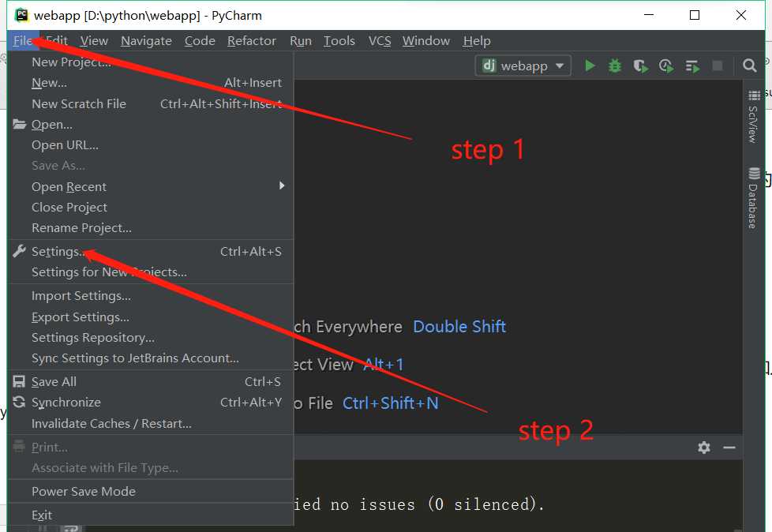Open the Refactor menu
The width and height of the screenshot is (772, 532).
pos(252,41)
